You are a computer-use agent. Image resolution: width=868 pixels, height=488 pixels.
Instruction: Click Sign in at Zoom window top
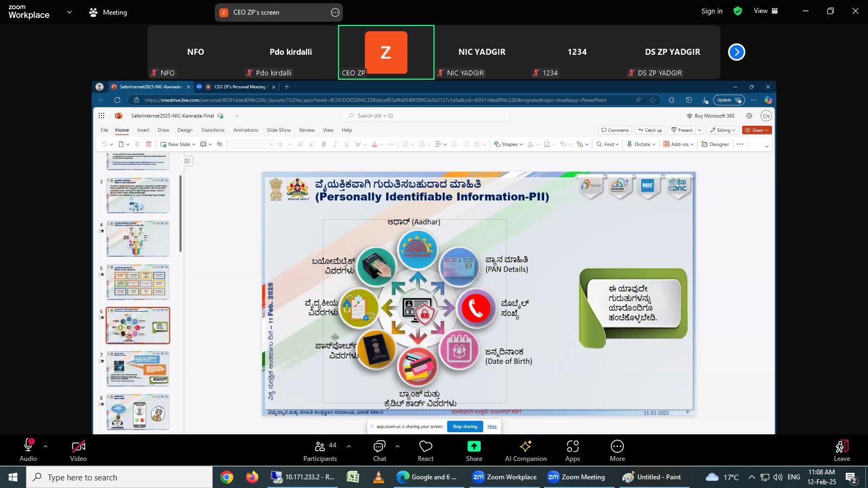pos(712,11)
